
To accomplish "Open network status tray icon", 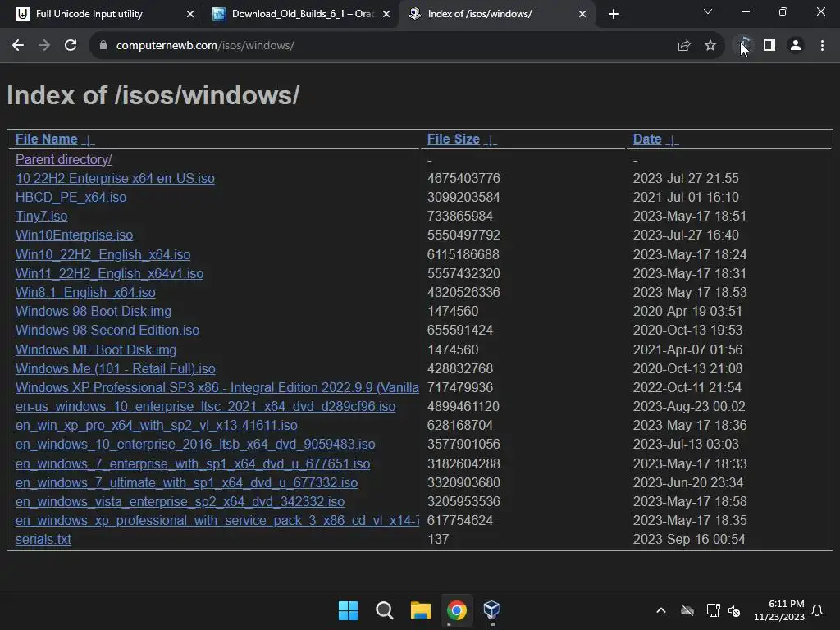I will tap(713, 610).
